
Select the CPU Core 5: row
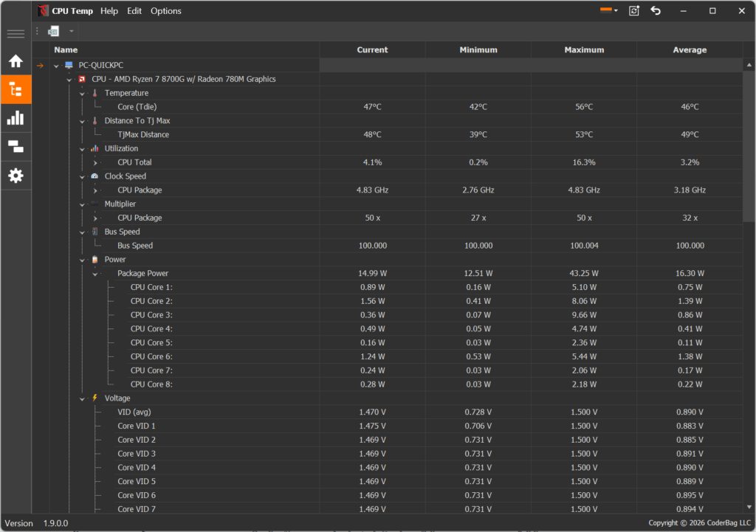[396, 342]
